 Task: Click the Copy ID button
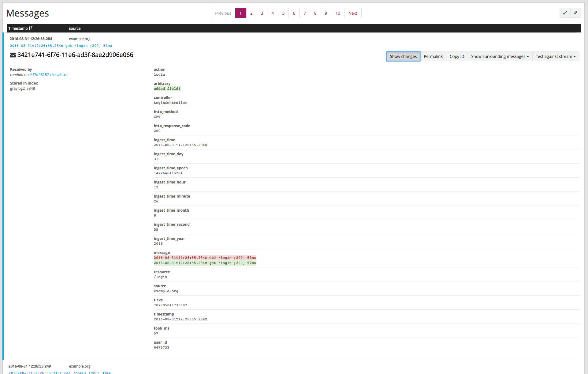[x=457, y=56]
